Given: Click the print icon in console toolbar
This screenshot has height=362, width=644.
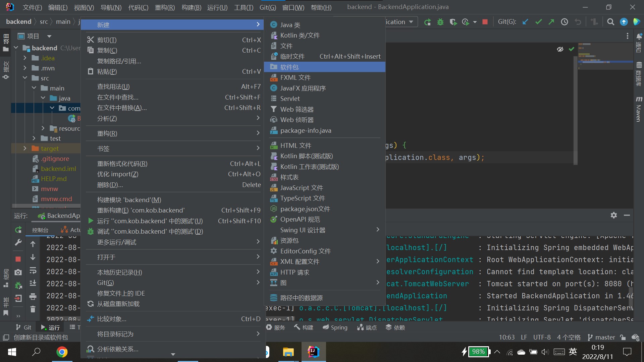Looking at the screenshot, I should pyautogui.click(x=33, y=297).
